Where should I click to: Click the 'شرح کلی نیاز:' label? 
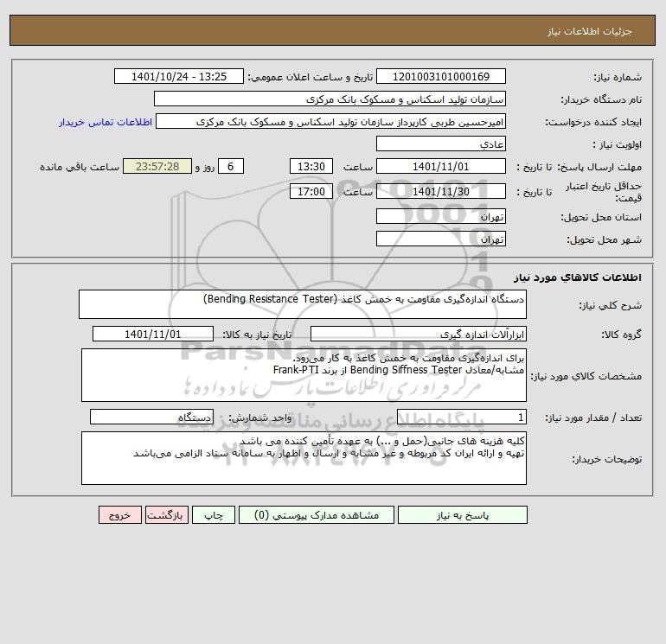pyautogui.click(x=611, y=305)
